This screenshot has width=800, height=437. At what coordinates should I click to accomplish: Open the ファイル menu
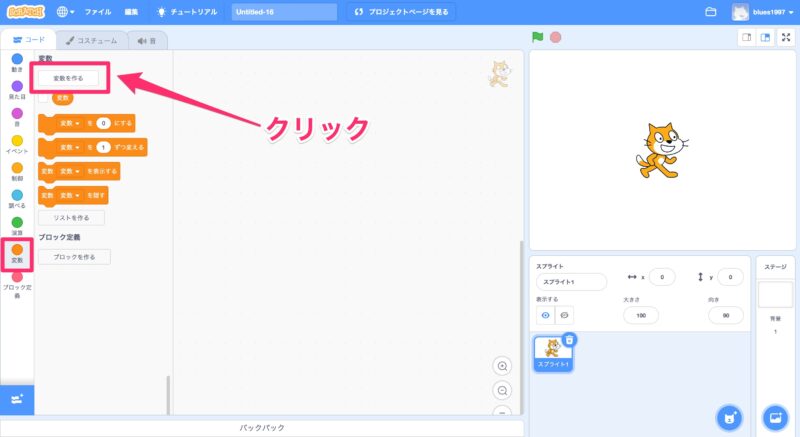(x=98, y=12)
